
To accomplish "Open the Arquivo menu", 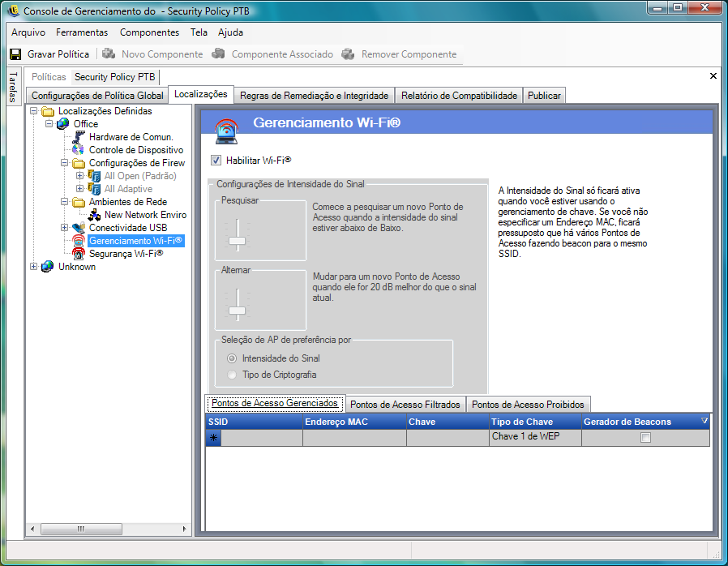I will point(28,32).
